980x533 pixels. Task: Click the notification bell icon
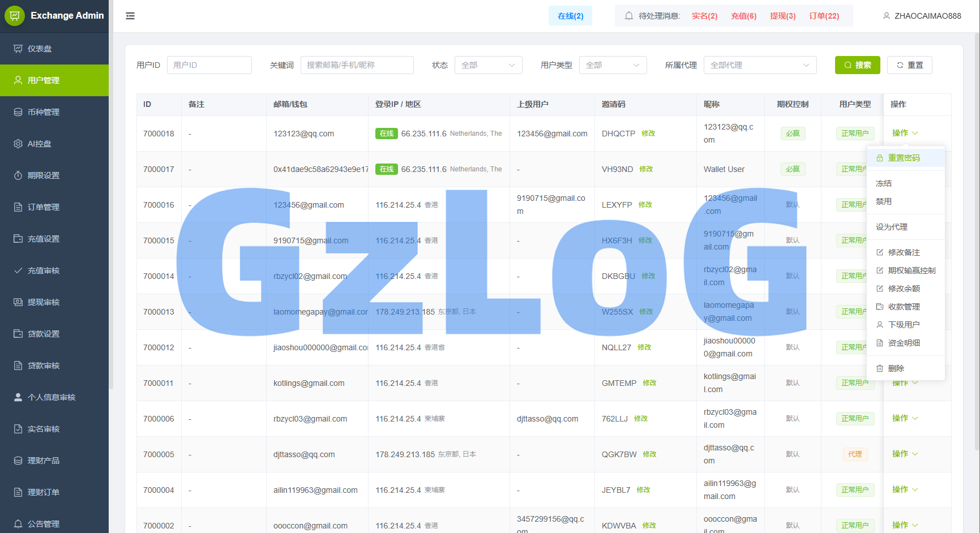[x=629, y=16]
